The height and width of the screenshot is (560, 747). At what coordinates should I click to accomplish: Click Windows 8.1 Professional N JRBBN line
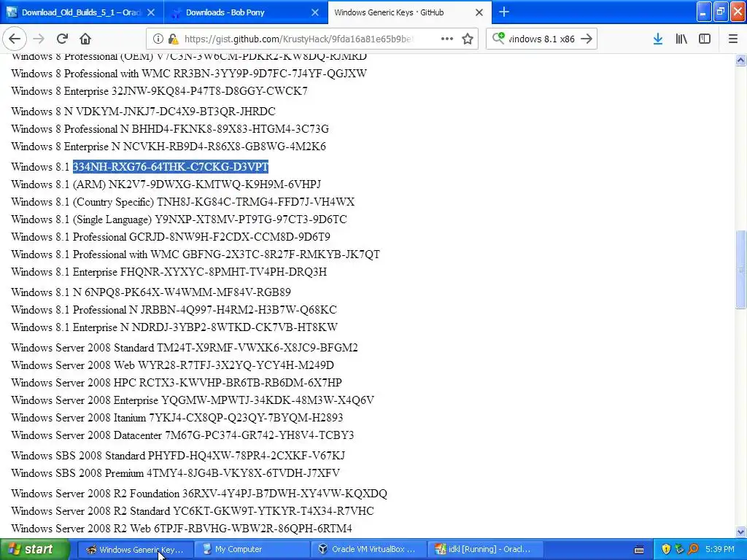174,309
